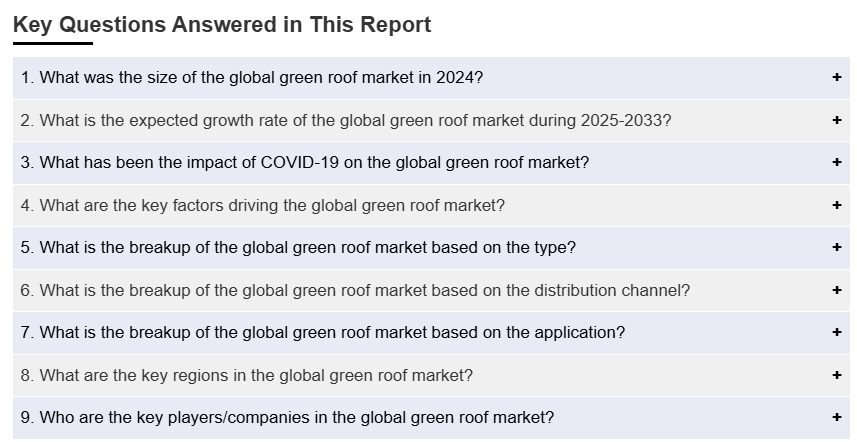The width and height of the screenshot is (857, 442).
Task: Click plus icon beside distribution channel question
Action: tap(837, 290)
